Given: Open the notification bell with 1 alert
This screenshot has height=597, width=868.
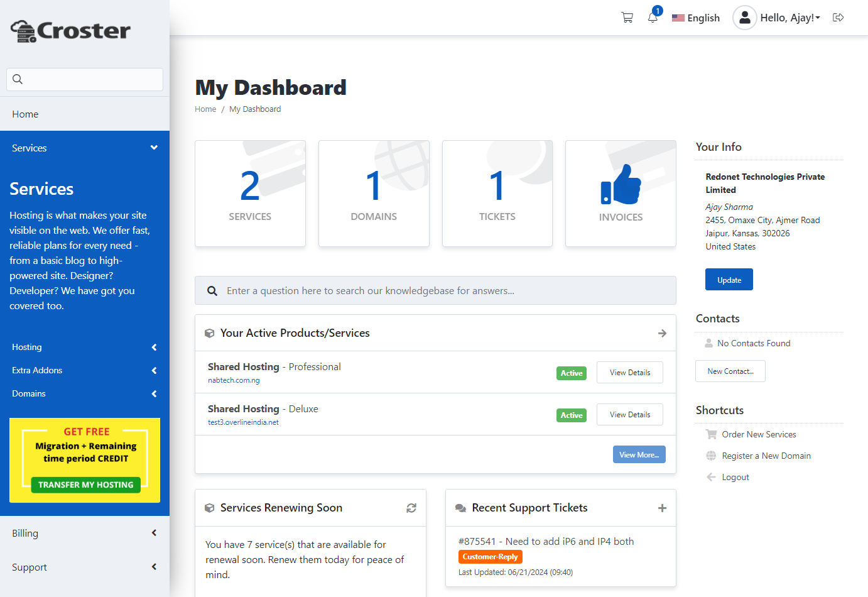Looking at the screenshot, I should (653, 17).
